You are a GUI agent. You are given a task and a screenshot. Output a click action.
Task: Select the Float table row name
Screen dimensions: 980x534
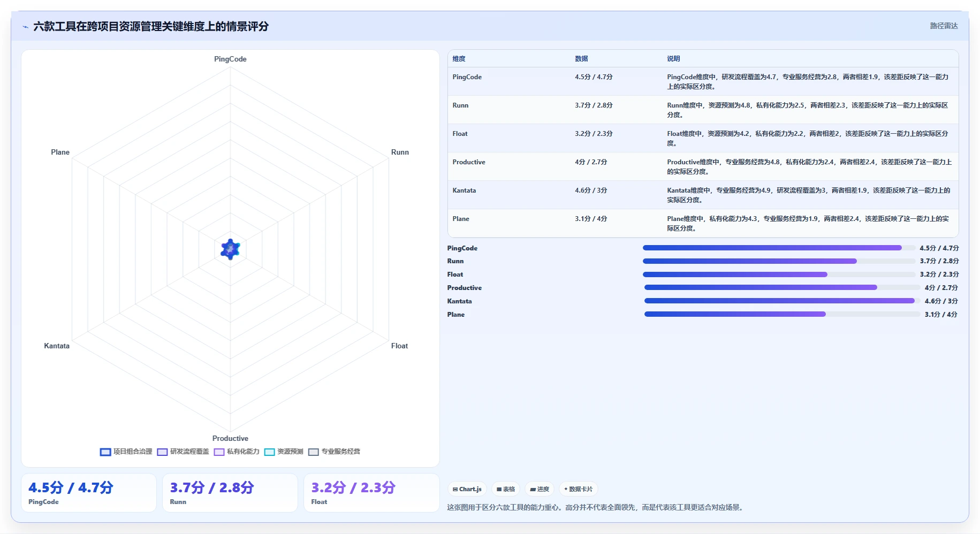460,134
